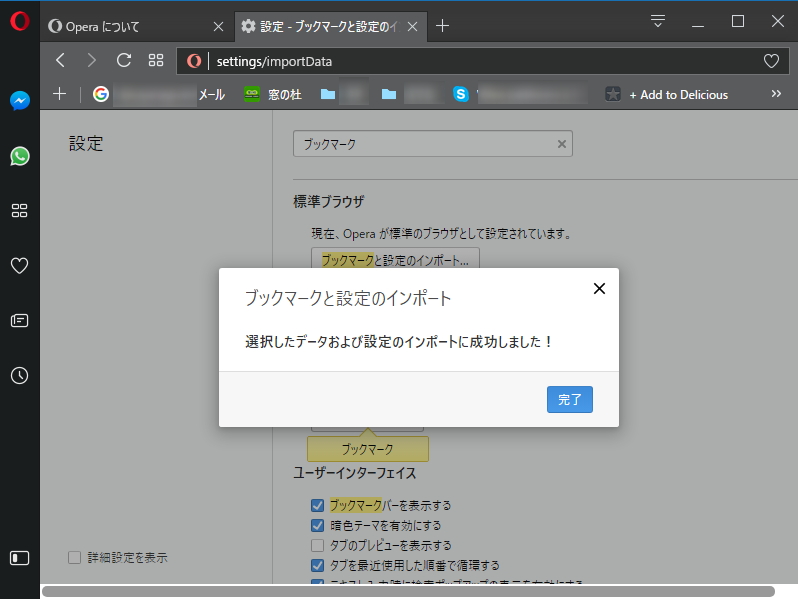
Task: Reload the current page
Action: (124, 61)
